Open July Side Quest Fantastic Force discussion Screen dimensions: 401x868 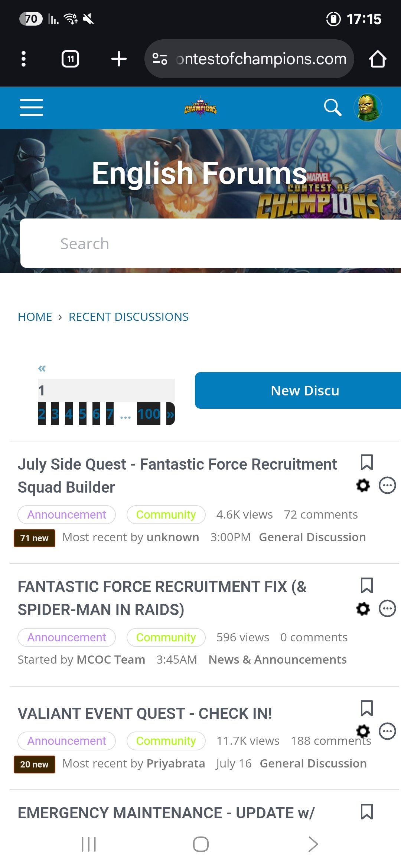point(177,476)
